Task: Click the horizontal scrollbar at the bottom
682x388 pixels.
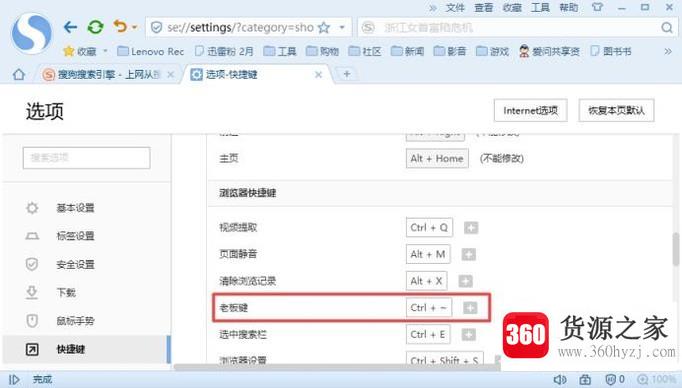Action: tap(337, 367)
